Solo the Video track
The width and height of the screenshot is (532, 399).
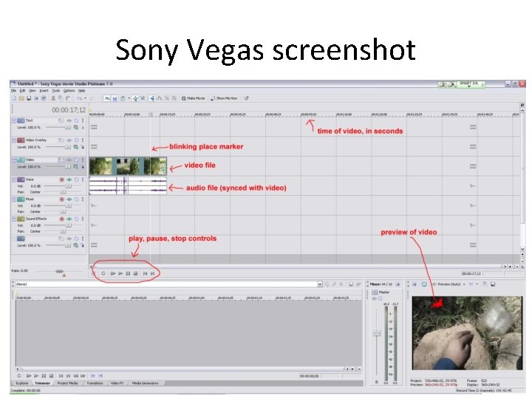[x=83, y=160]
